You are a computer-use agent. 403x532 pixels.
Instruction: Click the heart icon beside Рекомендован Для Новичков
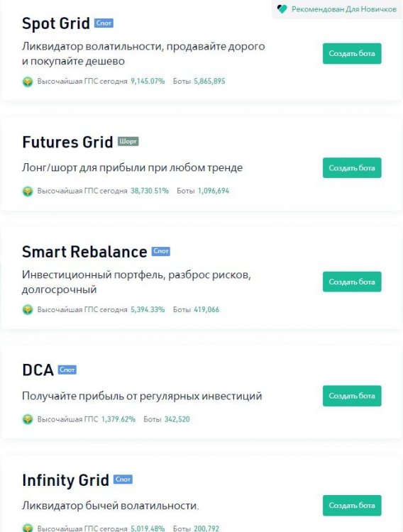(282, 9)
